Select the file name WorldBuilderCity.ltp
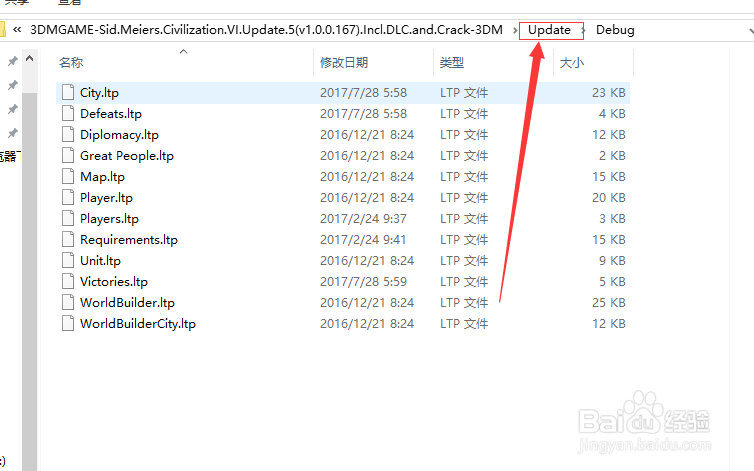 click(138, 323)
